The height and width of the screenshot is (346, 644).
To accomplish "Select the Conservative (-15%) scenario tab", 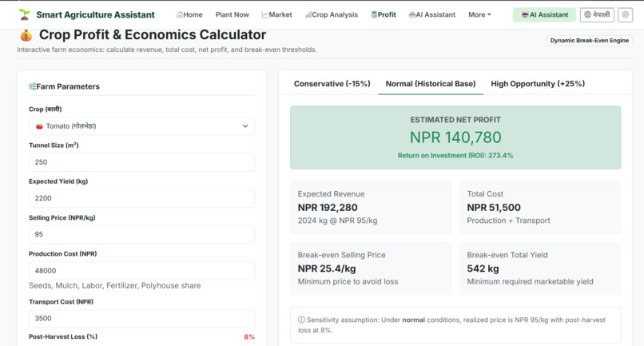I will pyautogui.click(x=332, y=84).
